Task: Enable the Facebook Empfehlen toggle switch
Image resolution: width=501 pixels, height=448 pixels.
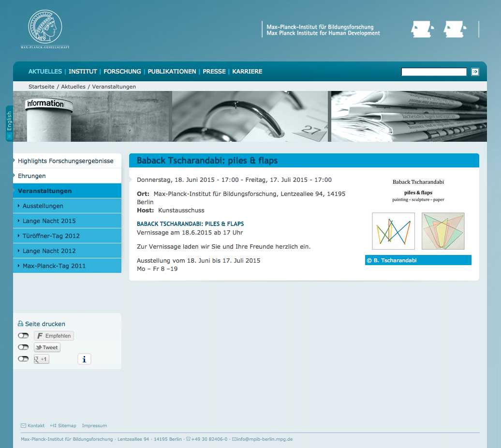Action: 23,336
